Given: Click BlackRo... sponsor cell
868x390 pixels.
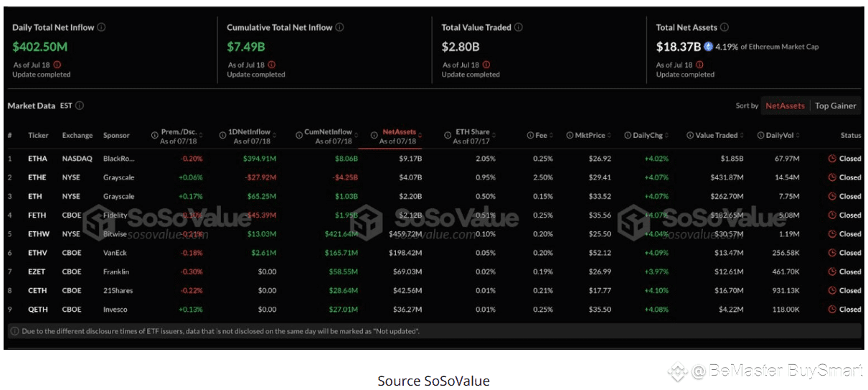Looking at the screenshot, I should 118,159.
